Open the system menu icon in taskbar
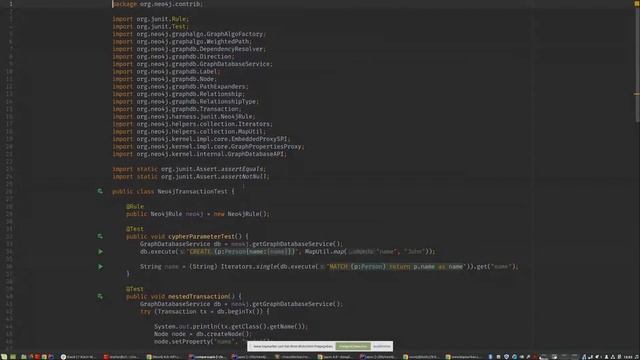The image size is (640, 360). (x=4, y=356)
